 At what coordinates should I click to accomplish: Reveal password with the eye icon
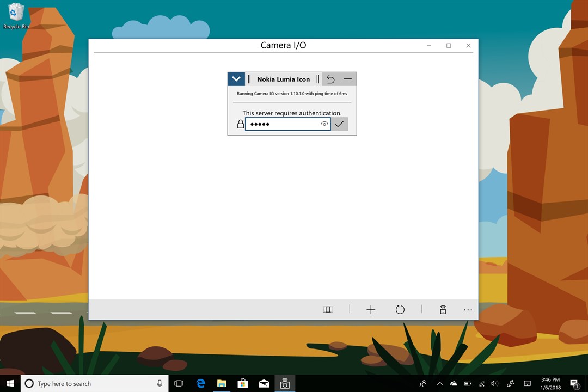tap(324, 124)
